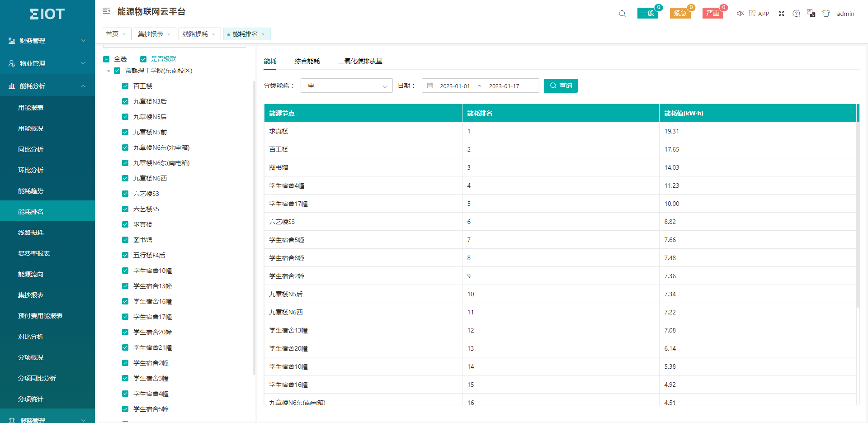Click the start date 2023-01-01 field

click(455, 86)
